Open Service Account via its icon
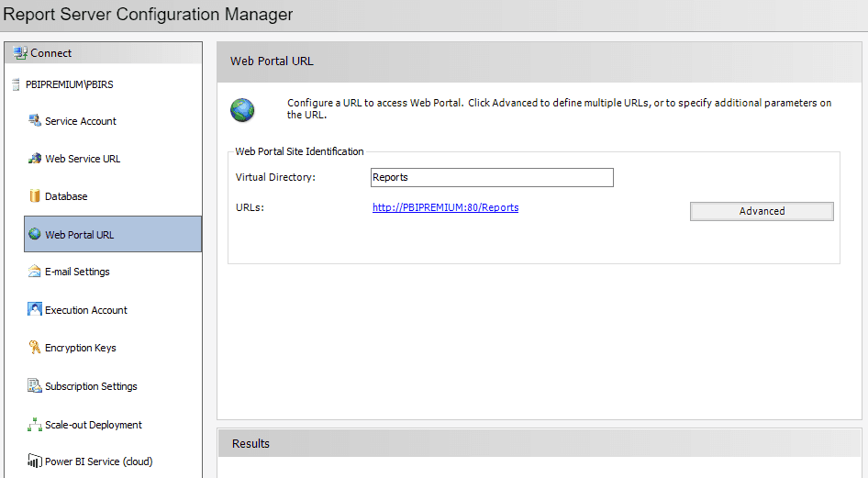 coord(34,120)
